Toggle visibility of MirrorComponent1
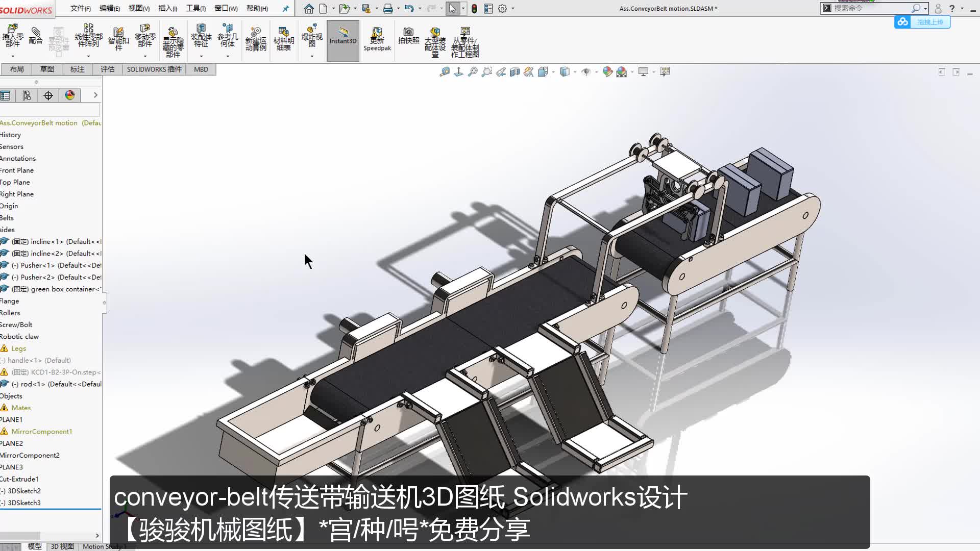The image size is (980, 551). coord(42,431)
